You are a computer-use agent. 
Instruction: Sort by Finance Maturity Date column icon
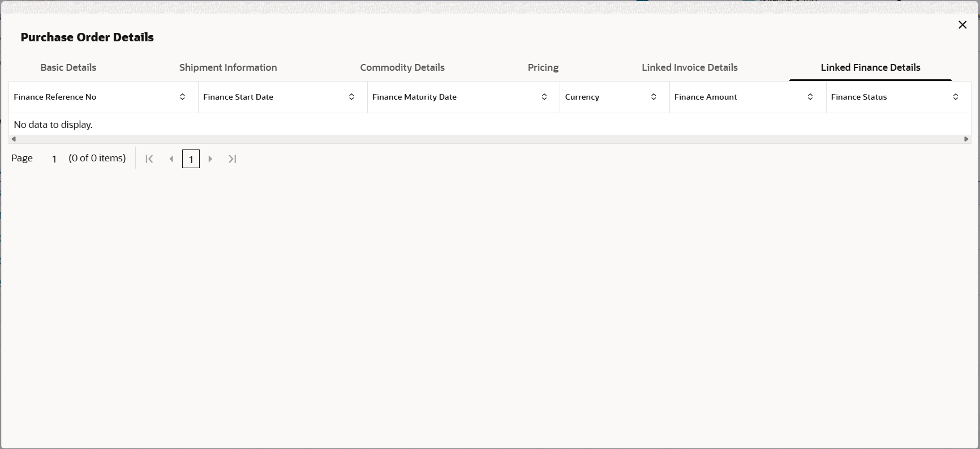[544, 97]
